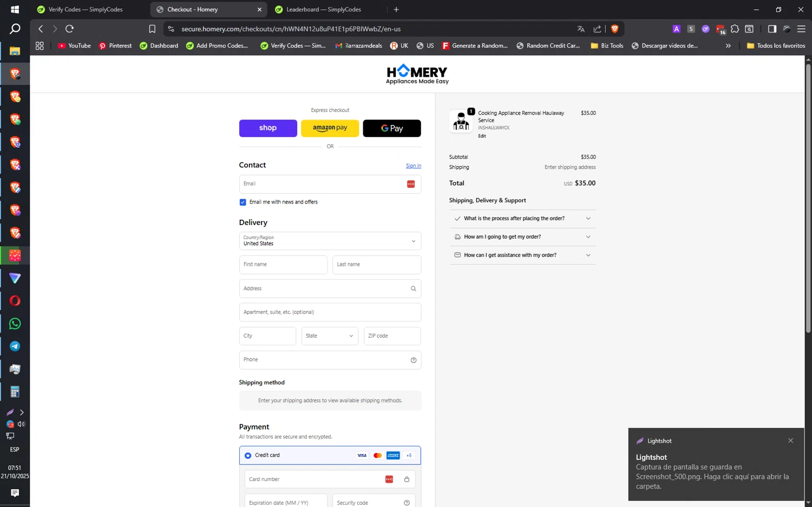This screenshot has width=812, height=507.
Task: Open the Calculator app from taskbar
Action: click(15, 392)
